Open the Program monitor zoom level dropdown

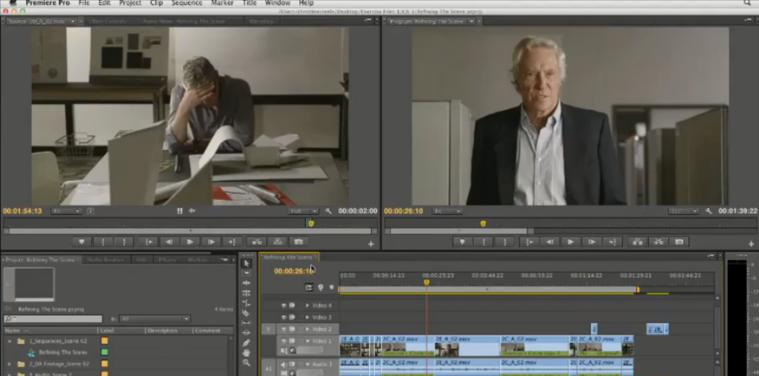(x=446, y=211)
